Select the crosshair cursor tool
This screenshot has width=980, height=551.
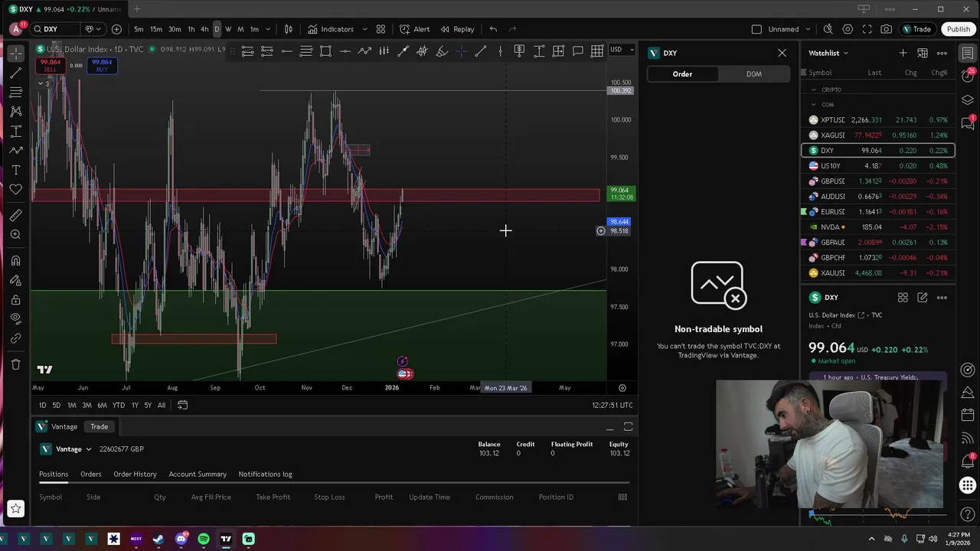15,54
